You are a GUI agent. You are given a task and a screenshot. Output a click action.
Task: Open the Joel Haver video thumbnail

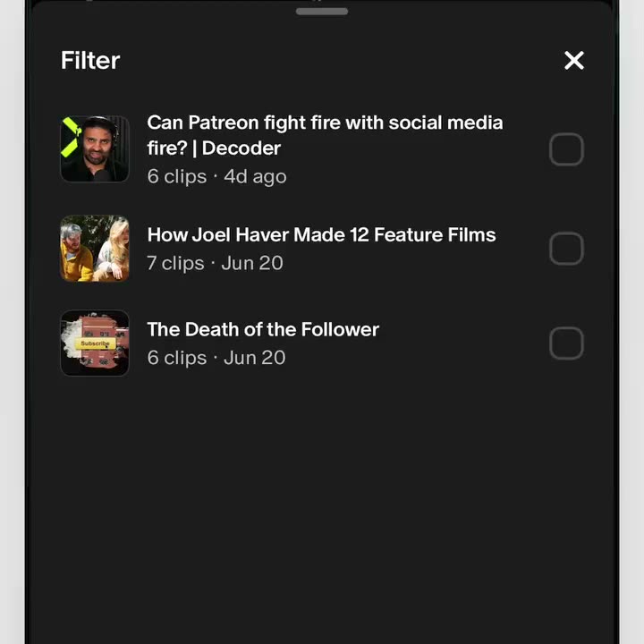pos(95,249)
